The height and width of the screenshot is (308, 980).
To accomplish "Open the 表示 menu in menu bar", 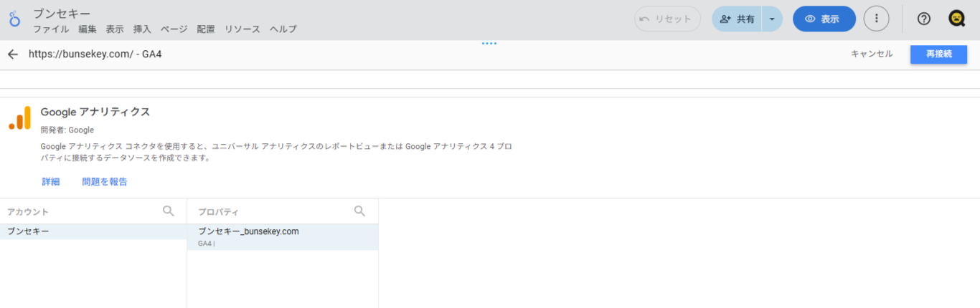I will pyautogui.click(x=115, y=29).
